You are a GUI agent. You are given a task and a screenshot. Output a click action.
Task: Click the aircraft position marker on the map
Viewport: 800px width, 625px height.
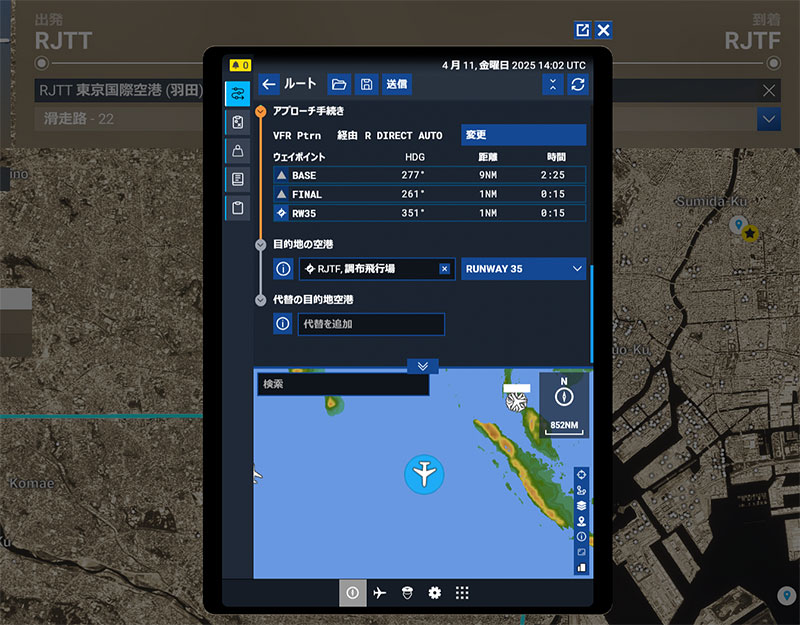[424, 474]
